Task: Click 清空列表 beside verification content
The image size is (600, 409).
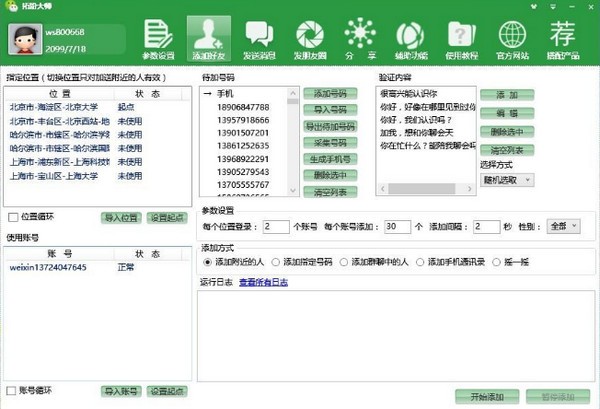Action: click(x=507, y=150)
